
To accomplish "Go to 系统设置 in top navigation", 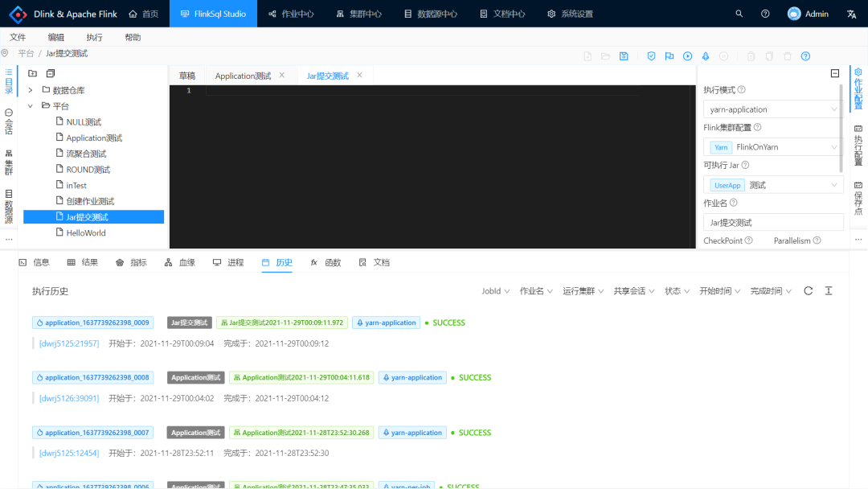I will coord(570,14).
